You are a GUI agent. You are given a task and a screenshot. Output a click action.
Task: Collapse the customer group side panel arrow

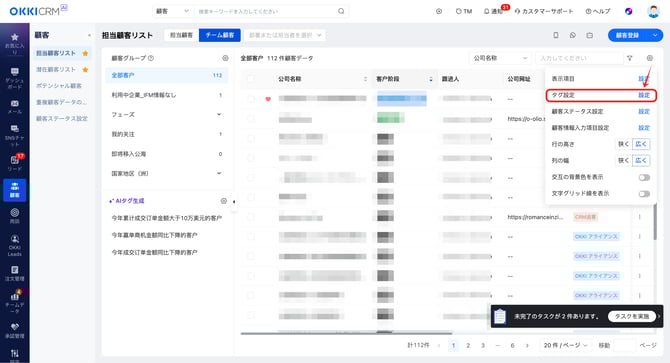click(x=234, y=202)
